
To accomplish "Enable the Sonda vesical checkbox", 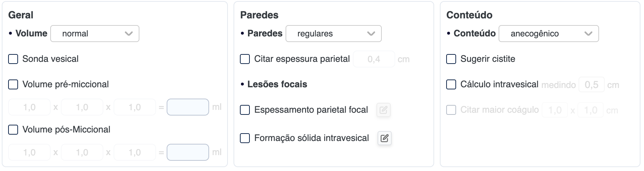I will [13, 59].
